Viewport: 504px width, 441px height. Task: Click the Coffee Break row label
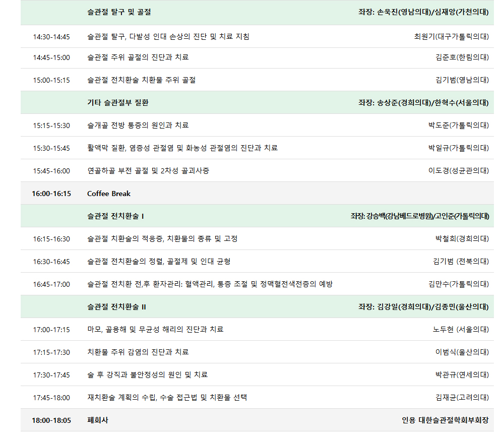point(109,194)
